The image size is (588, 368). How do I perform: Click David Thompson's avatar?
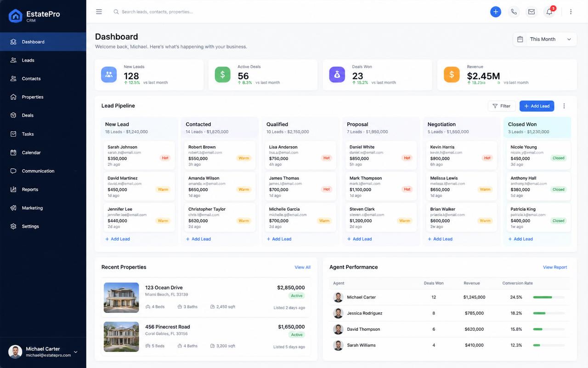coord(338,329)
